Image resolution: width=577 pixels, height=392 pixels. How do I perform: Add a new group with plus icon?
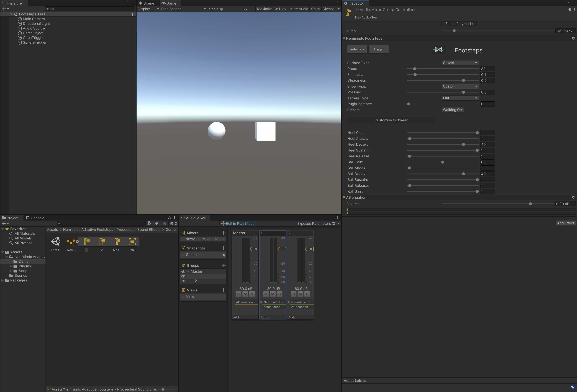(224, 265)
